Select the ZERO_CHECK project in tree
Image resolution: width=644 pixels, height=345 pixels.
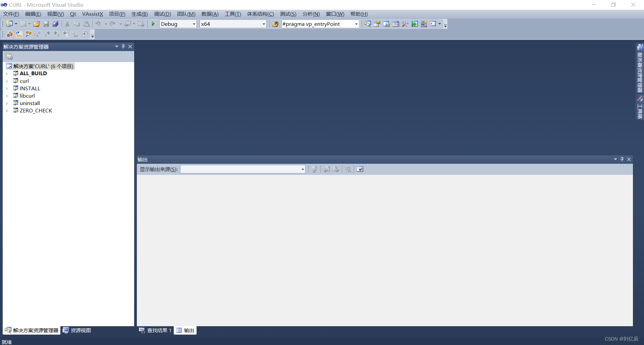[x=36, y=110]
